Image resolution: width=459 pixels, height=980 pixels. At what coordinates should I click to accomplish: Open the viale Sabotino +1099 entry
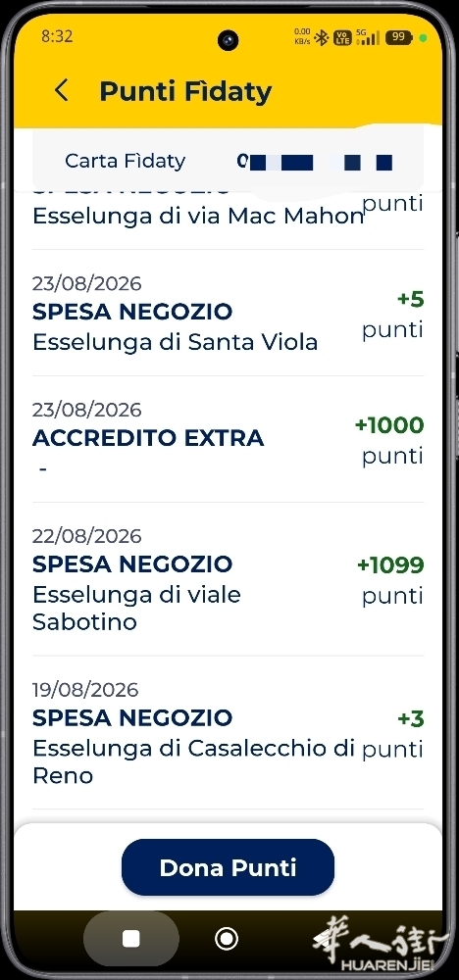[x=228, y=579]
